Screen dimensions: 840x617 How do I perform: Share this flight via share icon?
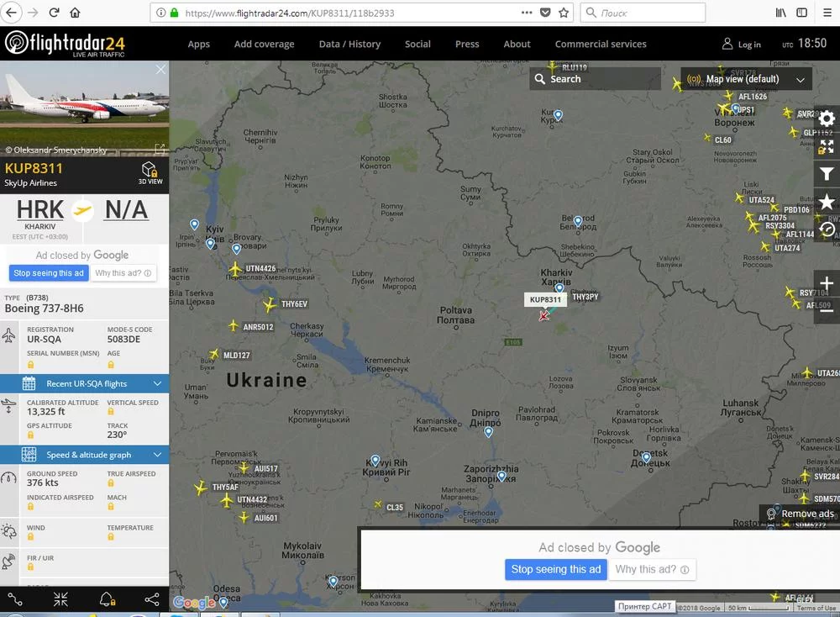[x=152, y=599]
